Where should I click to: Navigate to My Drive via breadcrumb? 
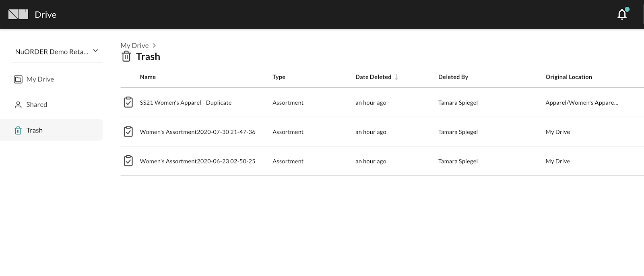[x=134, y=46]
